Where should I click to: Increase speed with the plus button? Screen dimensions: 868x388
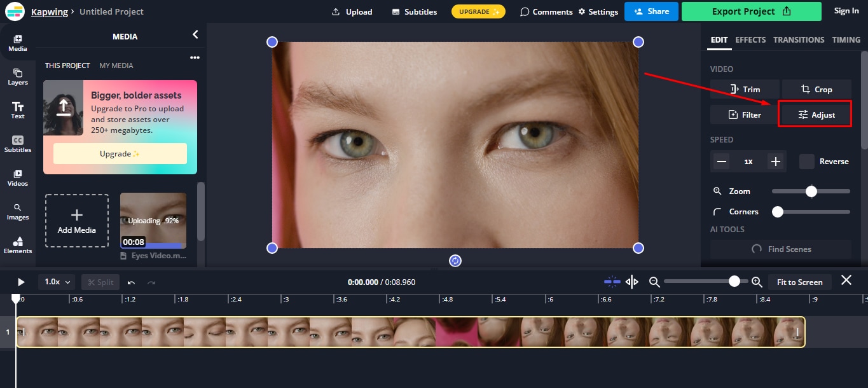point(776,162)
